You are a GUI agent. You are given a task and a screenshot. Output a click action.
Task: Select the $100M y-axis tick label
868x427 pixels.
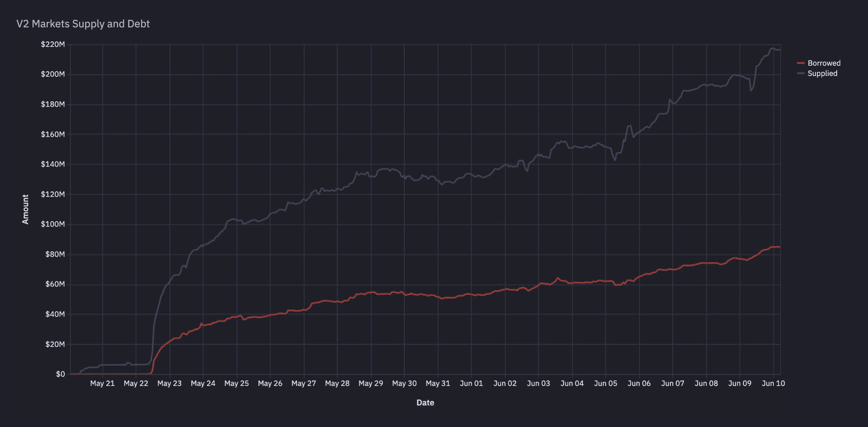click(x=53, y=224)
